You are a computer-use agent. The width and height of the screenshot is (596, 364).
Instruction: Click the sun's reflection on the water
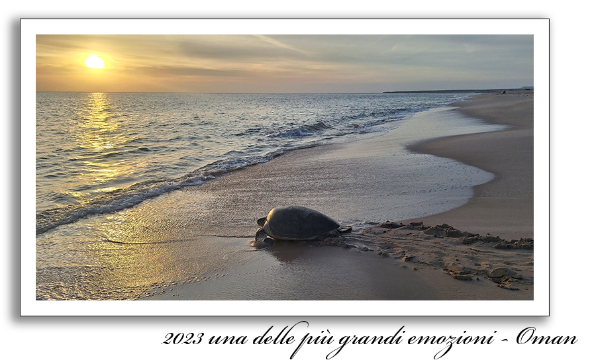tap(97, 126)
